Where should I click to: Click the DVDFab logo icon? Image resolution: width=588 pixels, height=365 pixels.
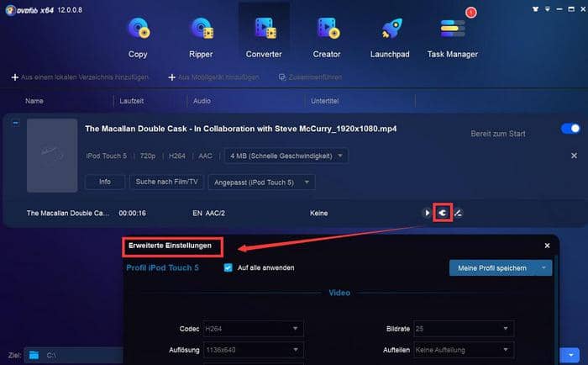10,10
